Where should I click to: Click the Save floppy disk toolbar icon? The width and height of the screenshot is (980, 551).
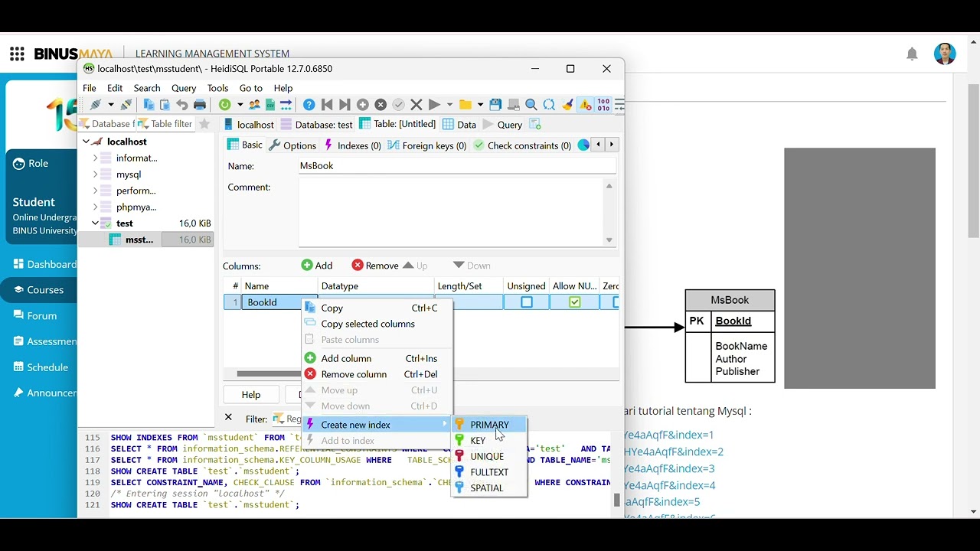(x=495, y=105)
